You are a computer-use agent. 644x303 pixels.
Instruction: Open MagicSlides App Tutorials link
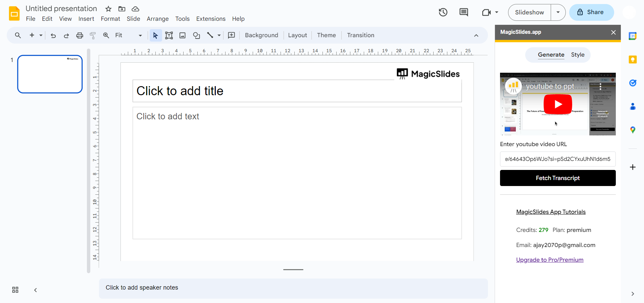click(551, 212)
